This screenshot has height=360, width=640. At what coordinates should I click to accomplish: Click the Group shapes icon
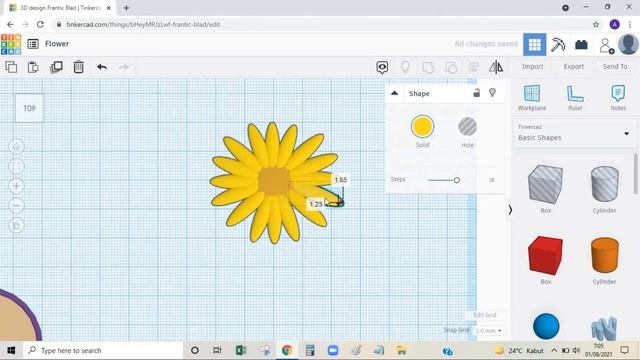pyautogui.click(x=428, y=67)
